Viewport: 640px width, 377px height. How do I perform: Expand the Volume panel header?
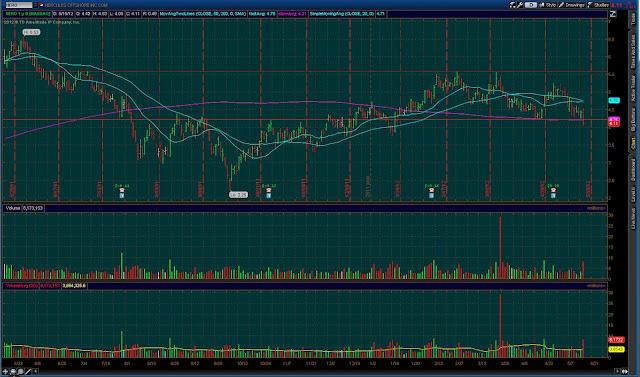(x=12, y=208)
